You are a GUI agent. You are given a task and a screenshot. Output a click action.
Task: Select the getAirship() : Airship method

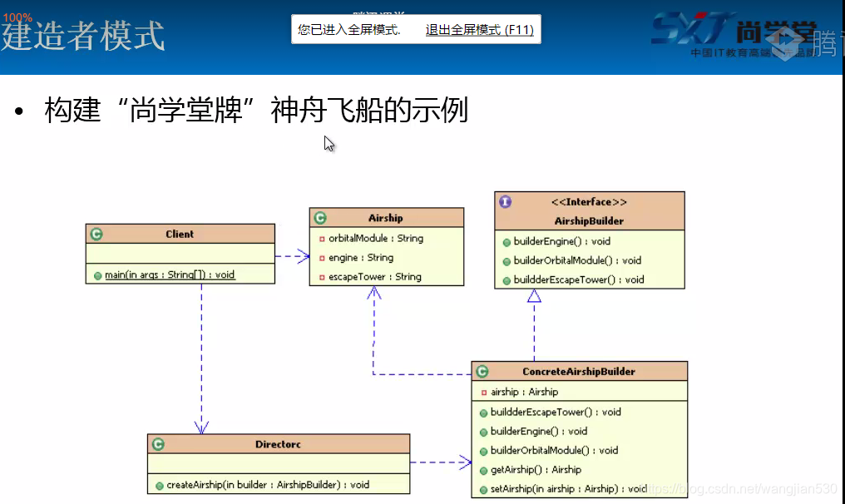[x=536, y=470]
